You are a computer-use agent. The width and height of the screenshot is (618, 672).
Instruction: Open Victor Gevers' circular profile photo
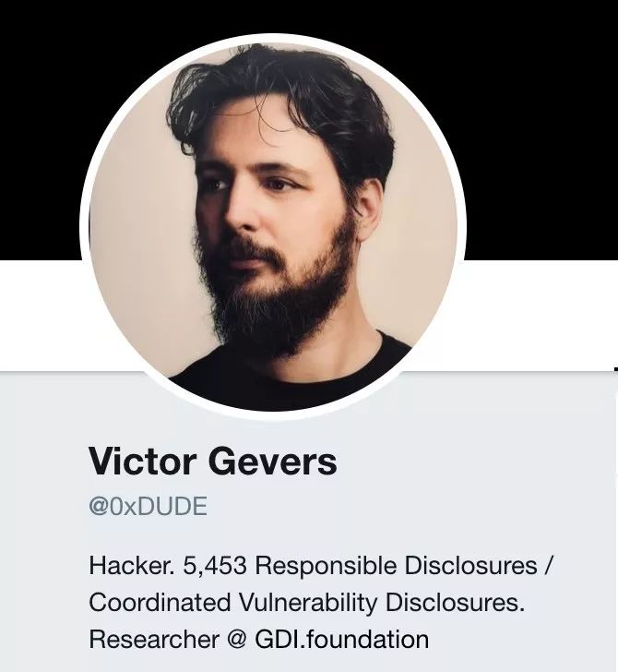[273, 227]
